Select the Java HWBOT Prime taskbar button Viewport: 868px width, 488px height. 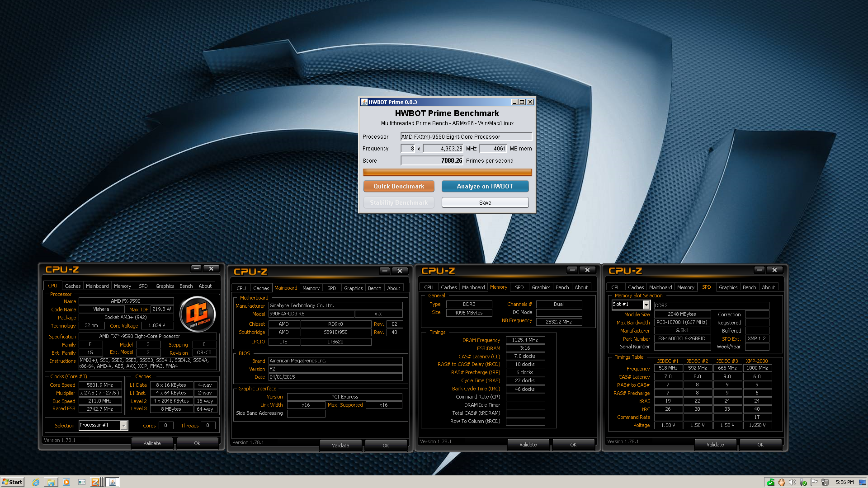[x=113, y=482]
